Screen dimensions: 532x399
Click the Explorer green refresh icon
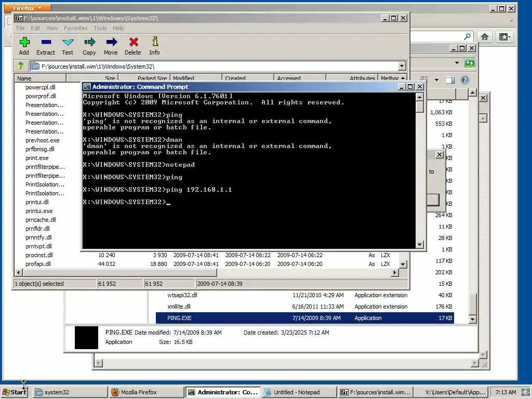470,63
